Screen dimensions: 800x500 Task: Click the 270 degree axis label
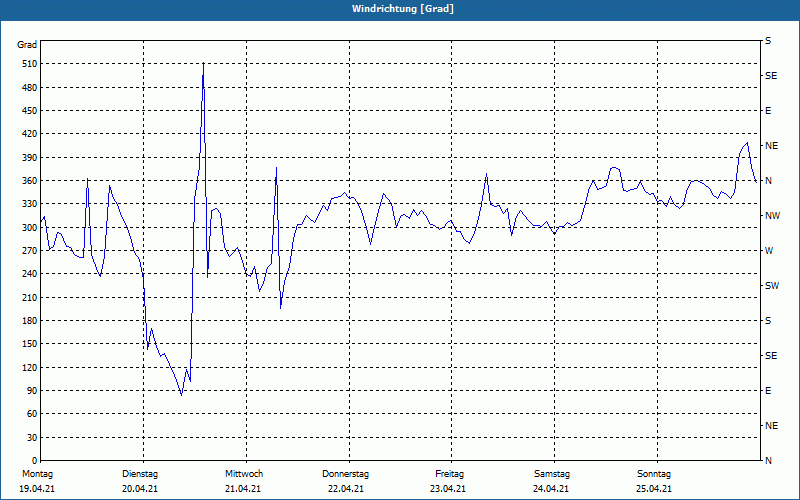pyautogui.click(x=30, y=251)
